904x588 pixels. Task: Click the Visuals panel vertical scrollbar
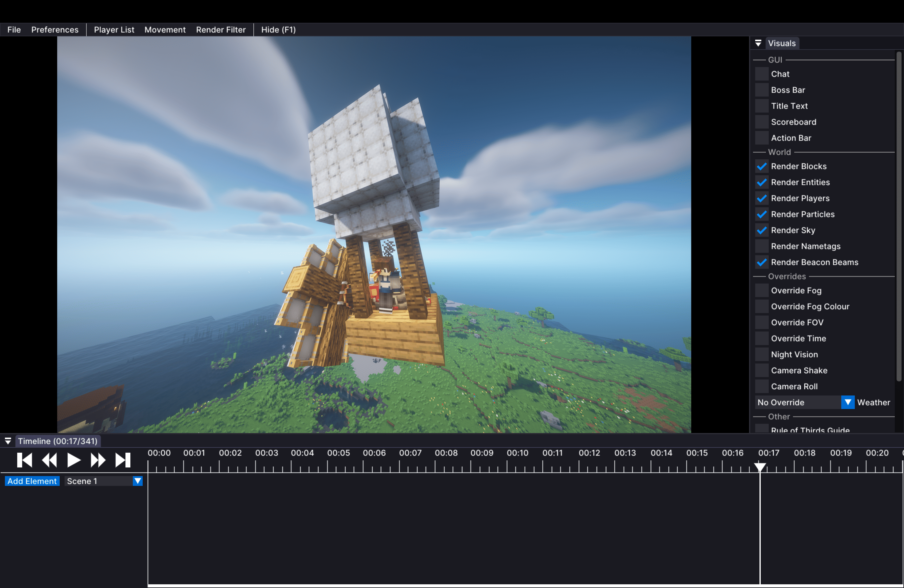point(899,217)
